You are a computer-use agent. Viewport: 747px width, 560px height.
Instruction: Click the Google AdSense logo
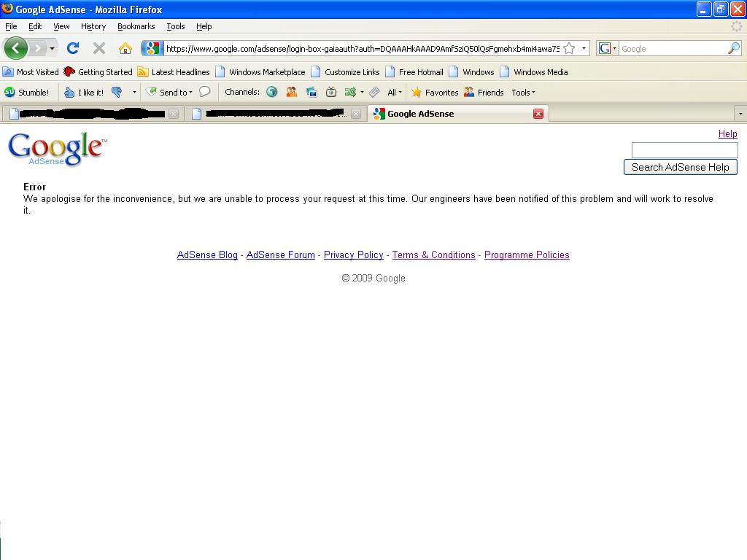click(x=57, y=149)
